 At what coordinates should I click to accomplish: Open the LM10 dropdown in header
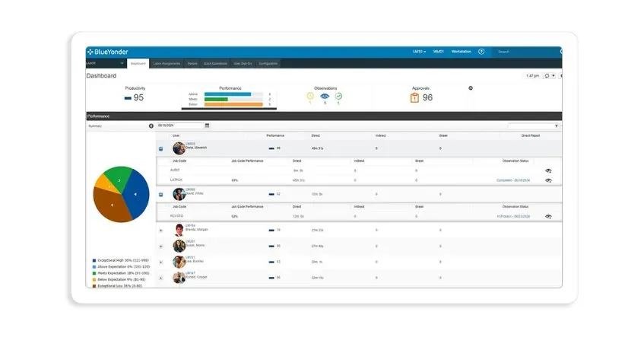420,52
